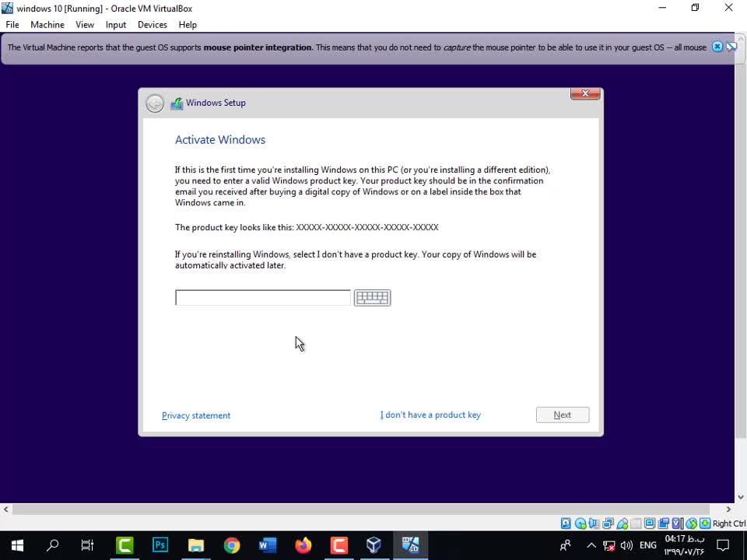Switch the ENG input language indicator
747x560 pixels.
pos(647,545)
